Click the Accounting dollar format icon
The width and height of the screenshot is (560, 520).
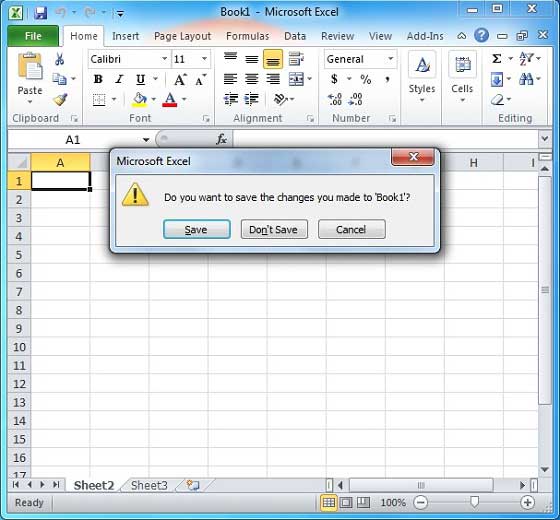click(334, 79)
